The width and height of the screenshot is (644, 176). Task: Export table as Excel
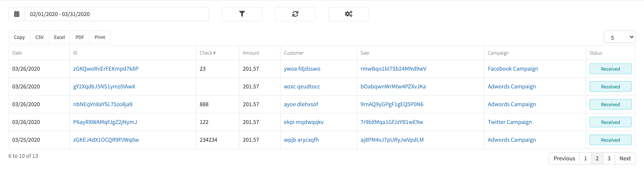[59, 37]
